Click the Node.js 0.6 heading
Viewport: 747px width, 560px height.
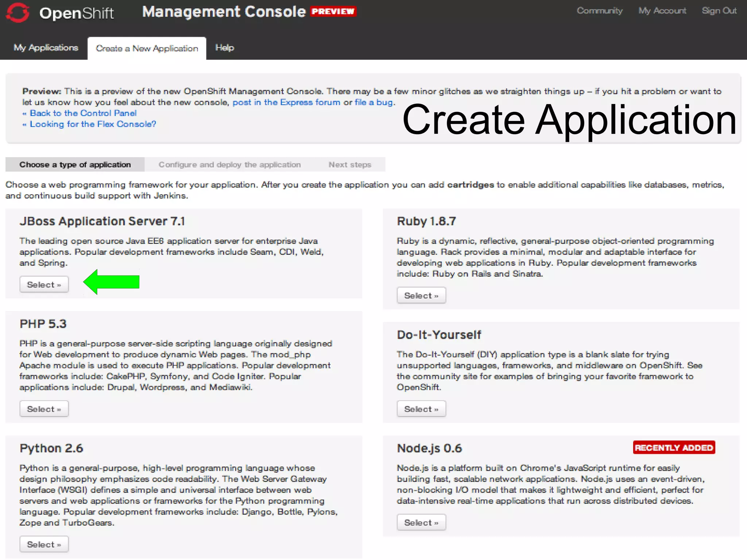coord(429,448)
